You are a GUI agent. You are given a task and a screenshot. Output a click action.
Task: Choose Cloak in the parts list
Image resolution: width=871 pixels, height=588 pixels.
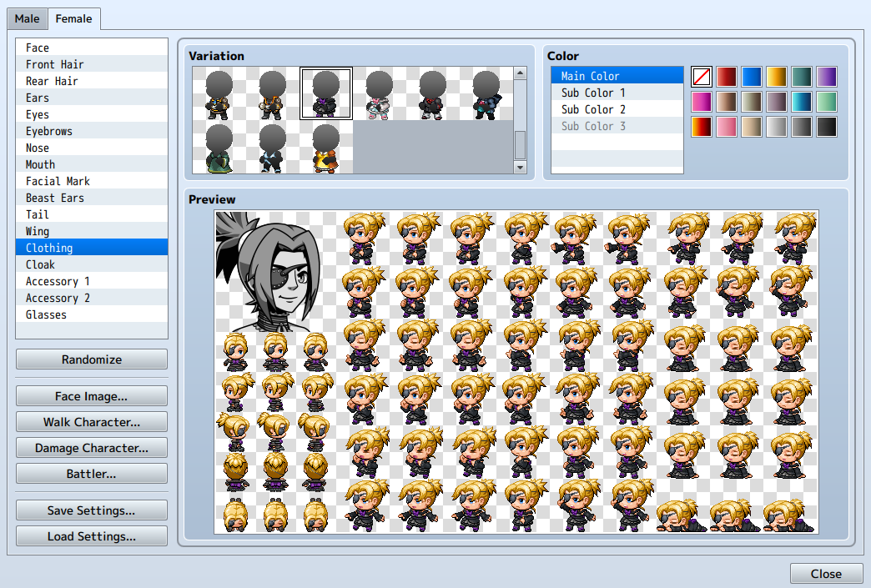(92, 264)
